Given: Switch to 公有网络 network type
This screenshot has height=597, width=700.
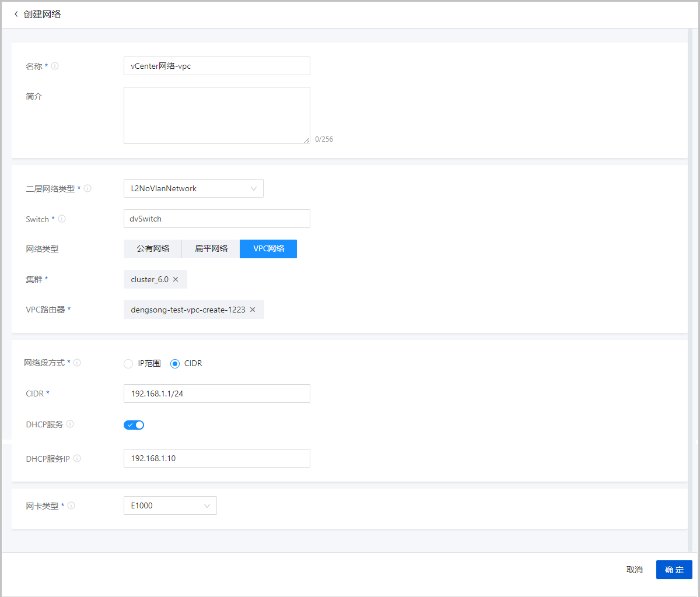Looking at the screenshot, I should (x=153, y=249).
